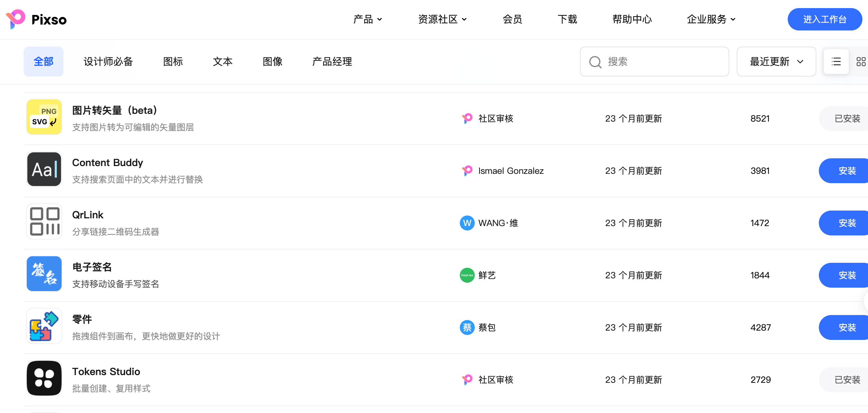Click install count 8521
868x413 pixels.
pyautogui.click(x=760, y=118)
